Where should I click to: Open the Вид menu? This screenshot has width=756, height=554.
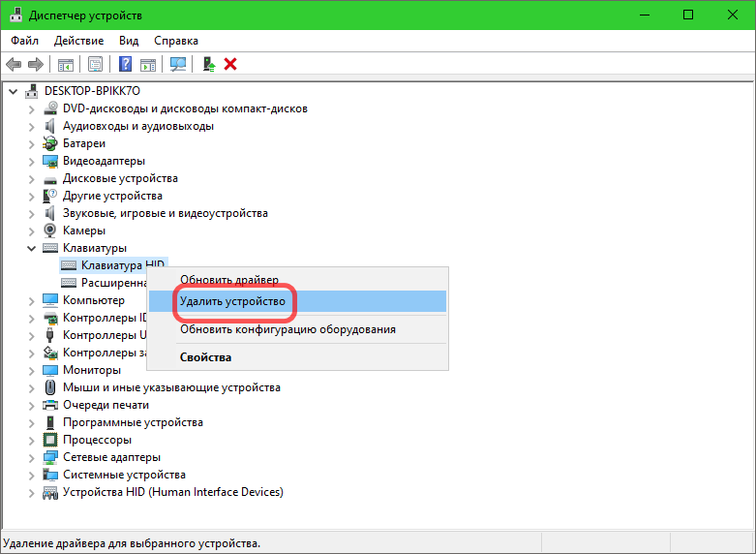point(129,41)
